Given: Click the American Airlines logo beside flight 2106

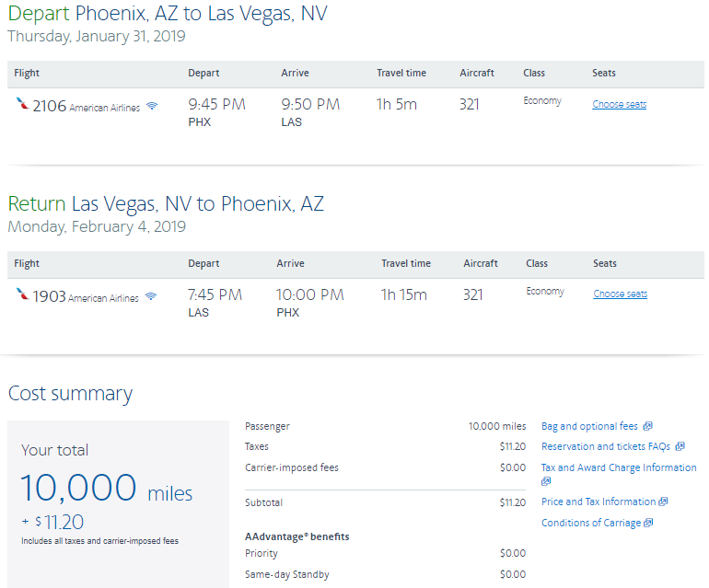Looking at the screenshot, I should [22, 105].
